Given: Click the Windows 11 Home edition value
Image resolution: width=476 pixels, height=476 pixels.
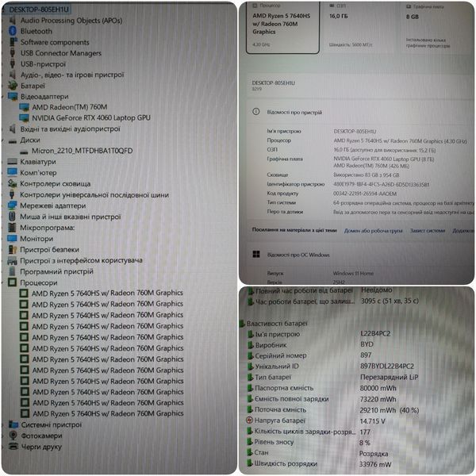Looking at the screenshot, I should tap(353, 273).
